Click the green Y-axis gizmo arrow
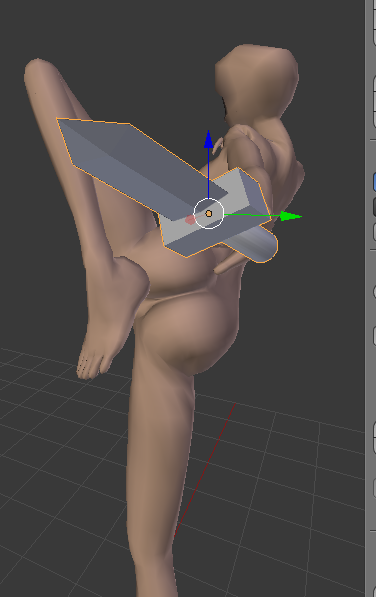Screen dimensions: 376x597 tap(291, 216)
